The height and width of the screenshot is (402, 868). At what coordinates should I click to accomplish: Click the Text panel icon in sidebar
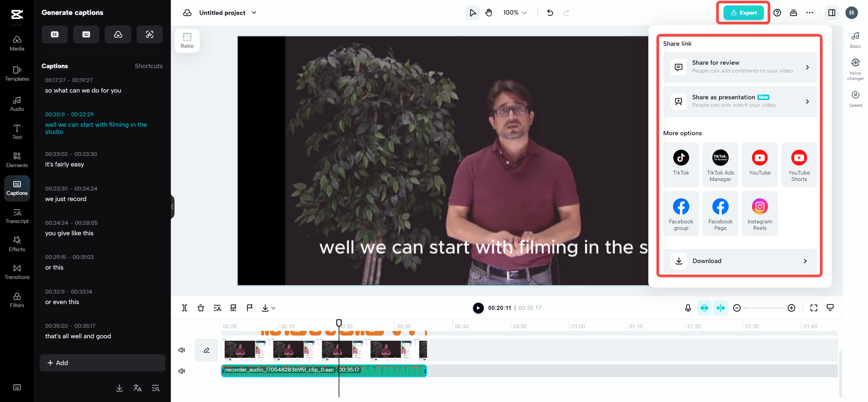17,131
